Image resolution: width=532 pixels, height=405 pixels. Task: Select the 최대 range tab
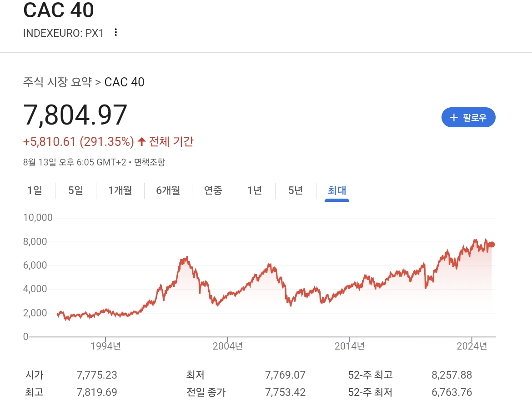[x=337, y=190]
